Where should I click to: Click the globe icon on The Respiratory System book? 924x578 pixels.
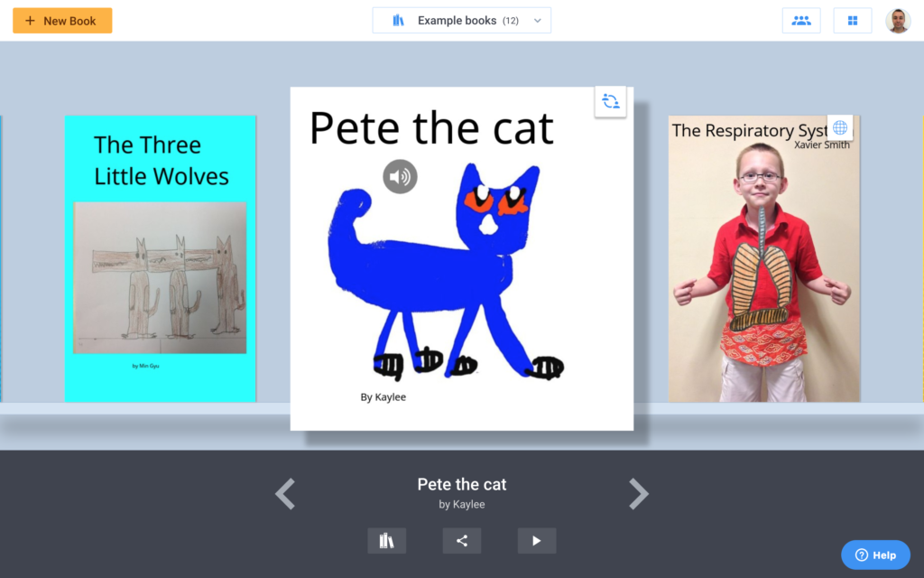(x=839, y=127)
